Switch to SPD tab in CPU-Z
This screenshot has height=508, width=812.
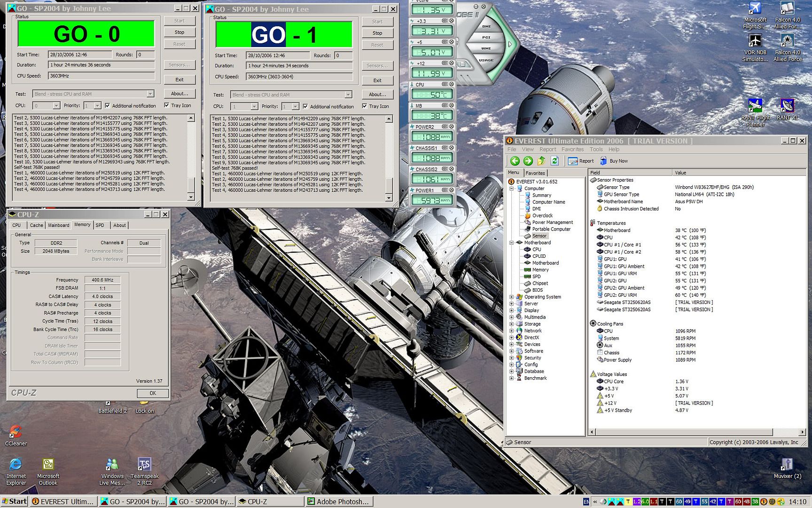point(100,225)
